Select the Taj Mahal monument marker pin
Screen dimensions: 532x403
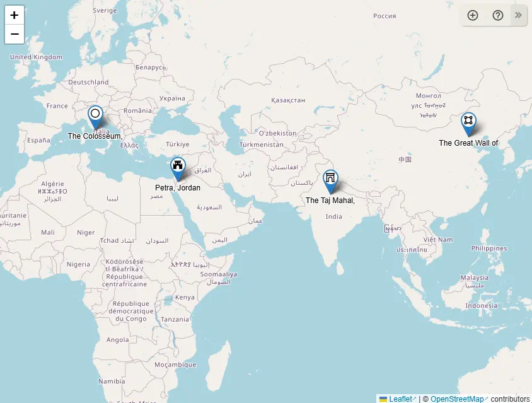click(x=331, y=179)
